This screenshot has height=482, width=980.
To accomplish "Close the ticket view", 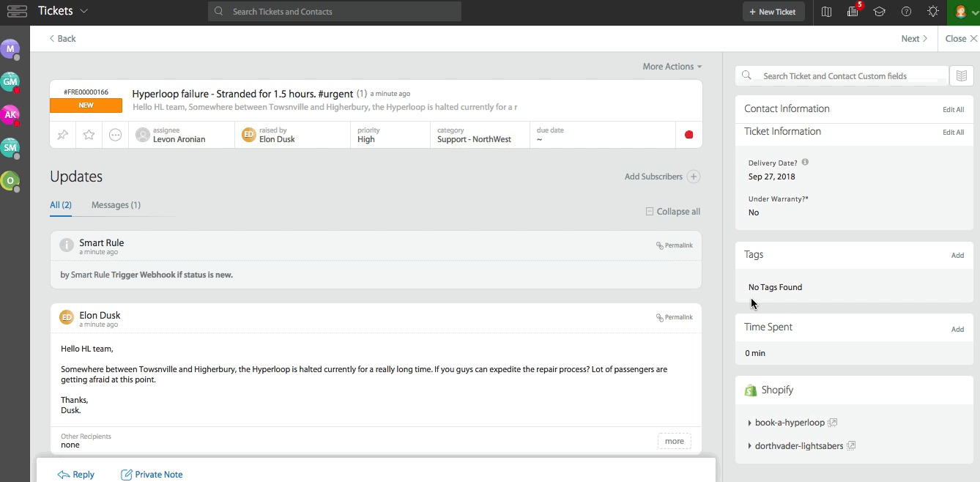I will pos(961,39).
